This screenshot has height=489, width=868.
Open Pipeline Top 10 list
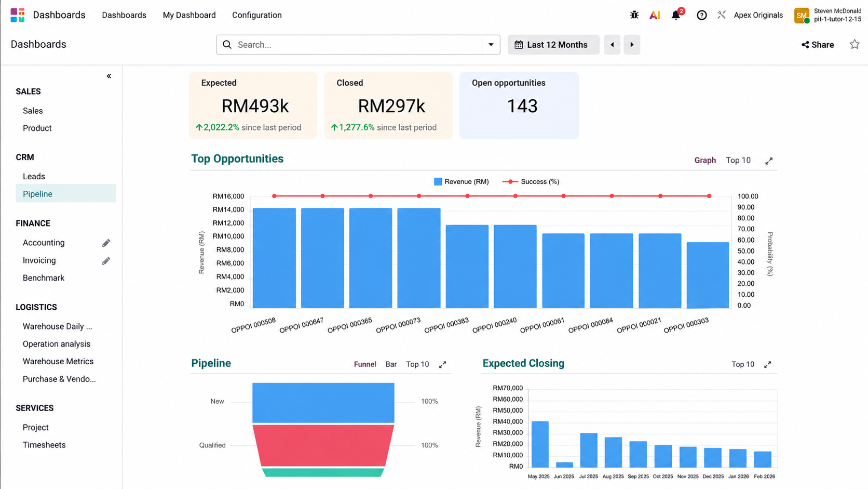[417, 364]
